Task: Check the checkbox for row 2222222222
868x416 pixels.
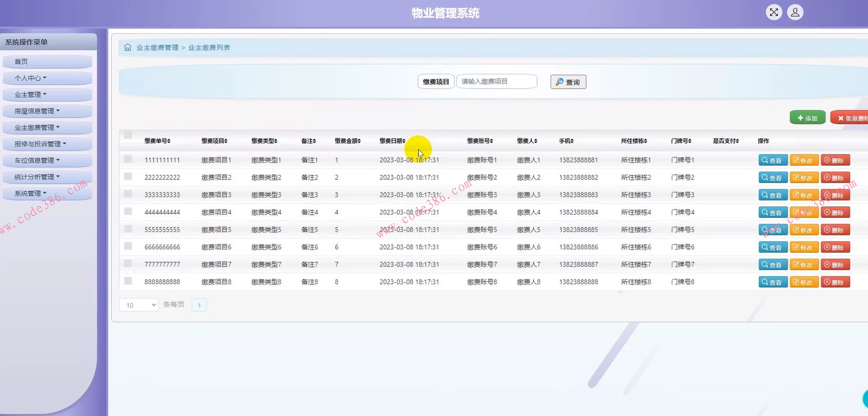Action: tap(128, 177)
